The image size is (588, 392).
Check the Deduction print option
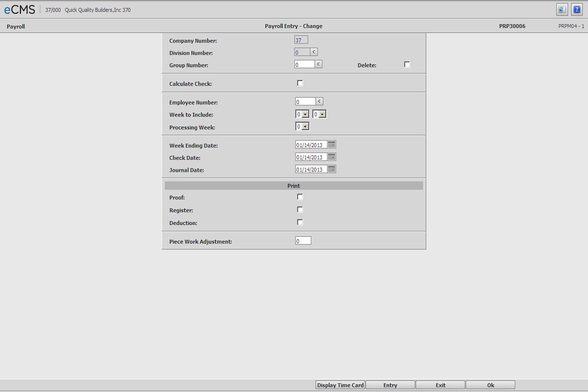300,222
